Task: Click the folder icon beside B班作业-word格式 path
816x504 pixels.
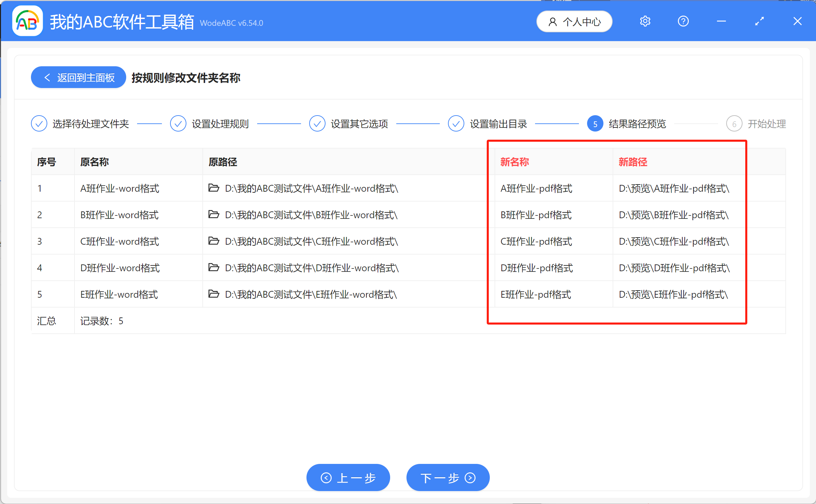Action: 214,214
